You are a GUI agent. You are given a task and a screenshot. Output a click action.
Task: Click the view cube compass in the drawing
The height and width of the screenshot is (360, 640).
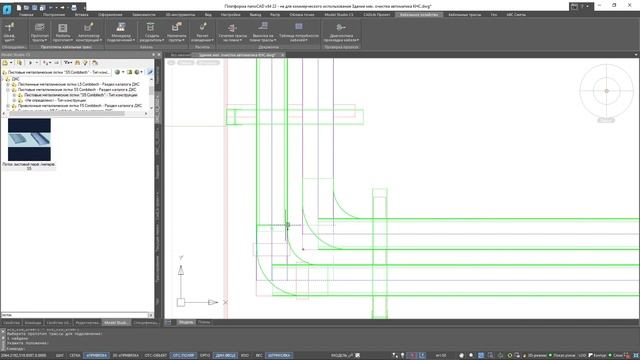(606, 91)
